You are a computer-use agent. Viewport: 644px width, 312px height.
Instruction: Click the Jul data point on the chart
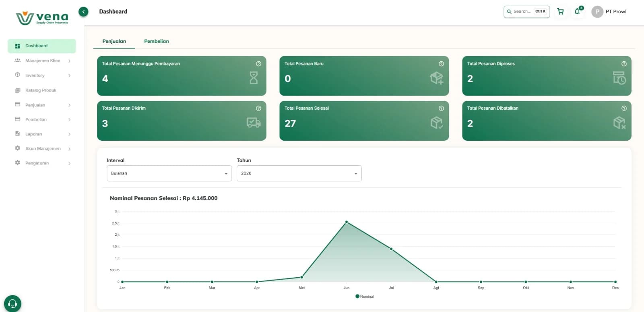point(391,249)
